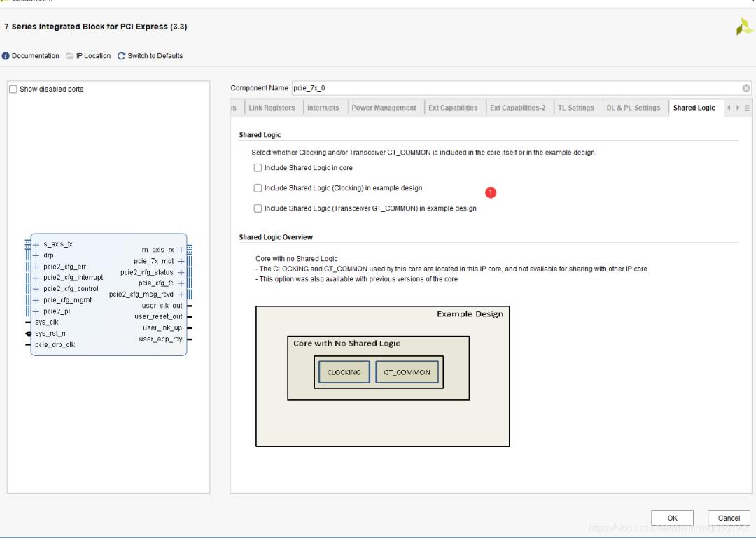Select the Shared Logic tab
The width and height of the screenshot is (756, 538).
click(694, 108)
